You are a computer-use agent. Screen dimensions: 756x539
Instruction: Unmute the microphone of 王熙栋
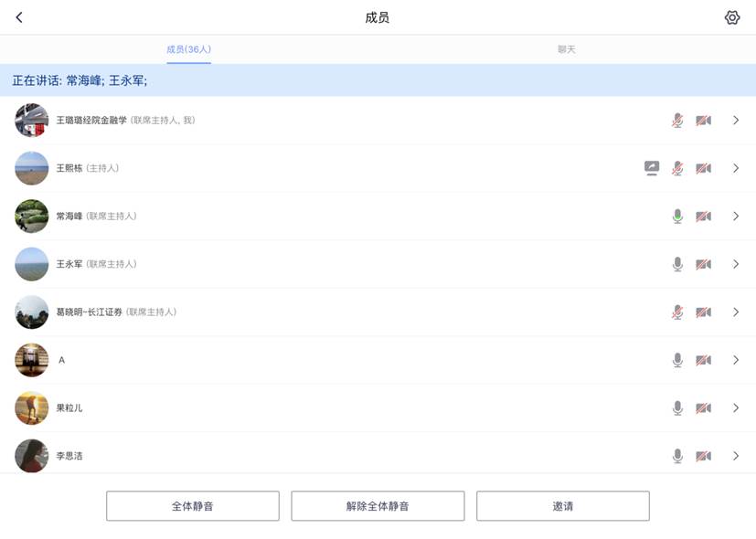coord(677,168)
